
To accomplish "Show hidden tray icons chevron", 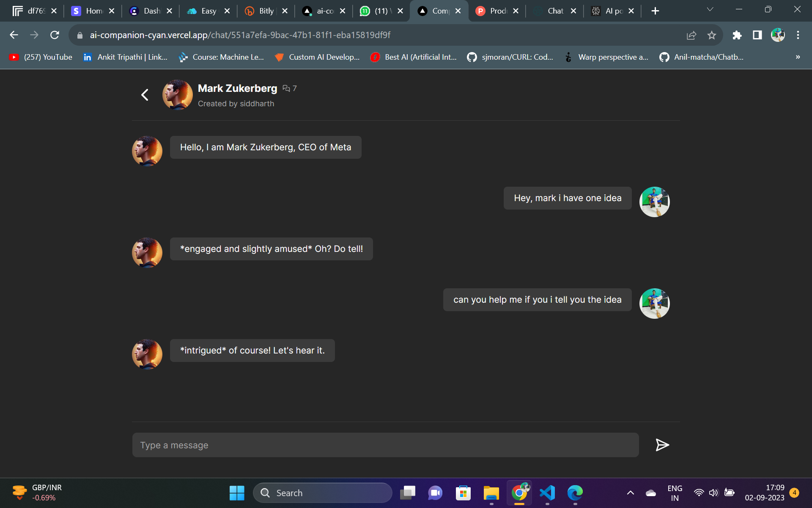I will [630, 493].
